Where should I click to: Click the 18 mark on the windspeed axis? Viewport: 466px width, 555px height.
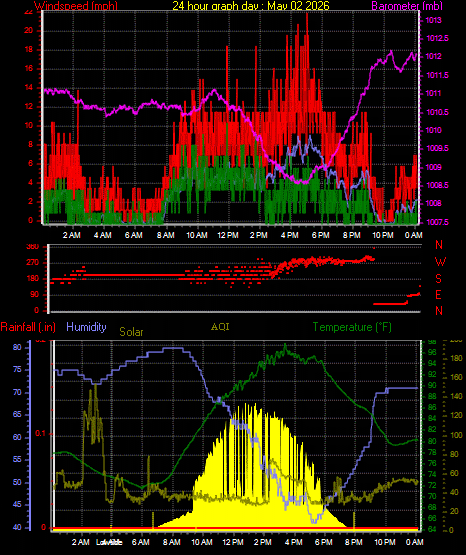(28, 49)
